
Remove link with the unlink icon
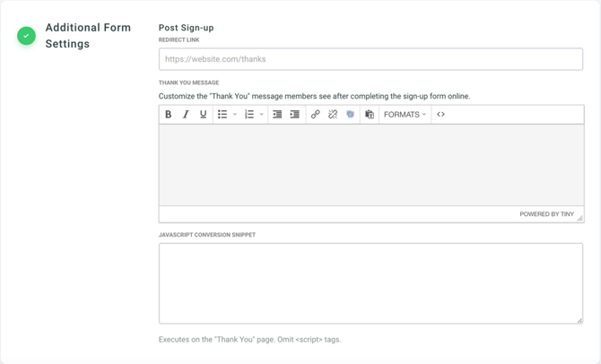click(x=333, y=115)
